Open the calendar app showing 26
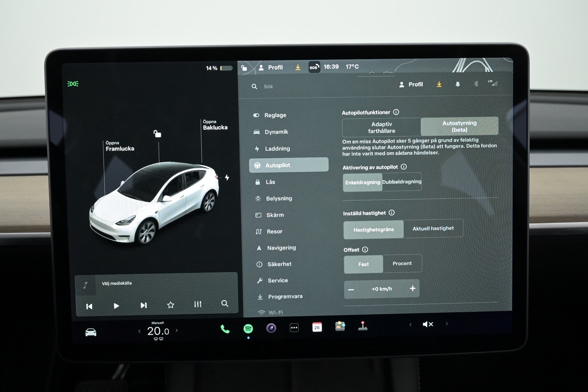 [x=317, y=327]
